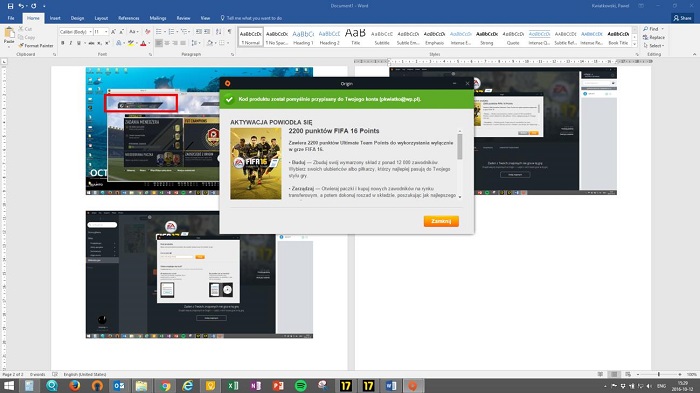
Task: Click the Save icon in title bar
Action: click(10, 6)
